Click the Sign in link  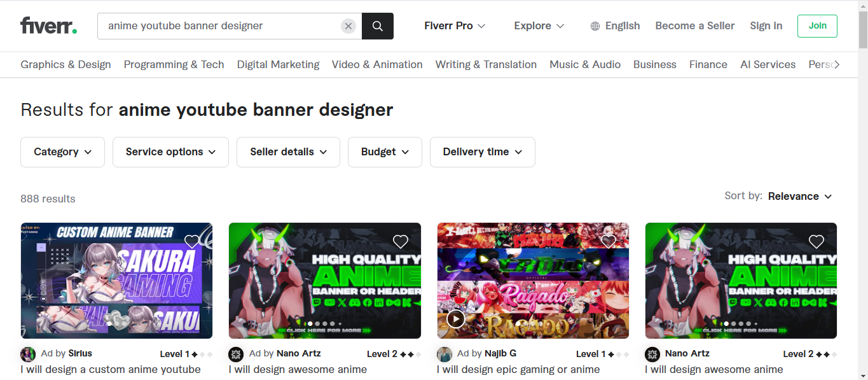[766, 26]
